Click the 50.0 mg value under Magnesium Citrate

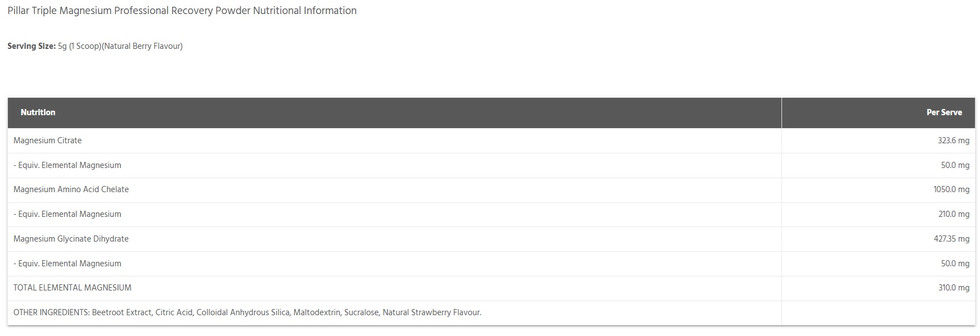(955, 165)
